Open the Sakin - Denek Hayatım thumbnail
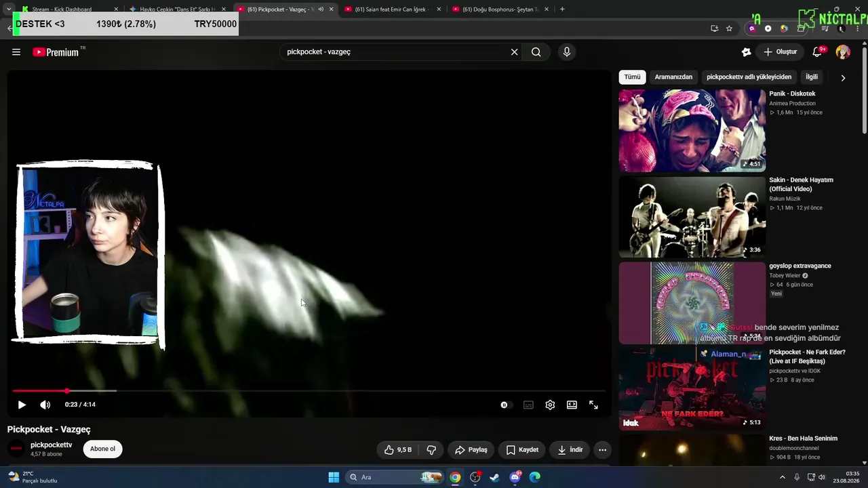868x488 pixels. (692, 217)
